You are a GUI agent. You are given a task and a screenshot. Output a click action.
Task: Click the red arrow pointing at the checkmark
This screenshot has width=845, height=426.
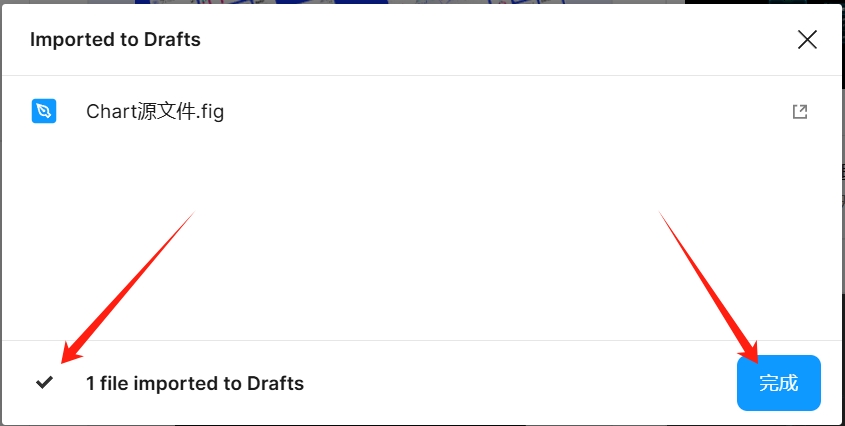127,284
